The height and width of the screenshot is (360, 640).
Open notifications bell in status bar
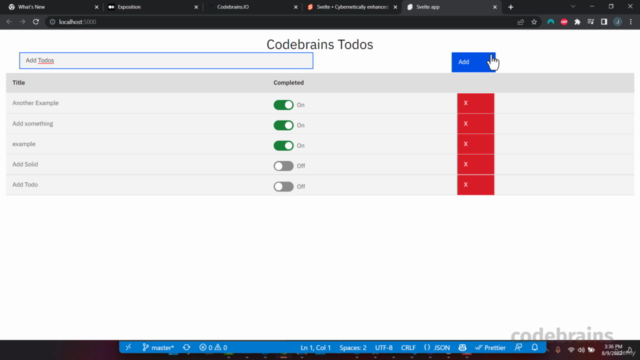coord(535,348)
